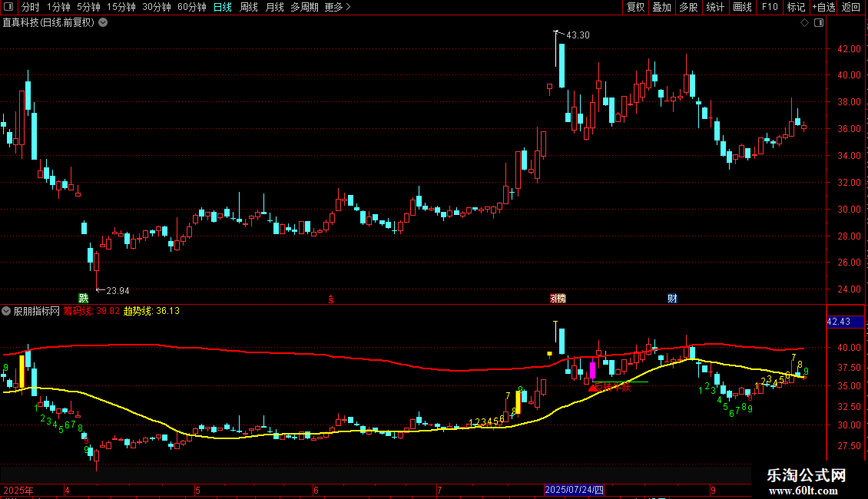The height and width of the screenshot is (499, 868).
Task: Switch to the 分时 intraday view
Action: click(x=31, y=7)
